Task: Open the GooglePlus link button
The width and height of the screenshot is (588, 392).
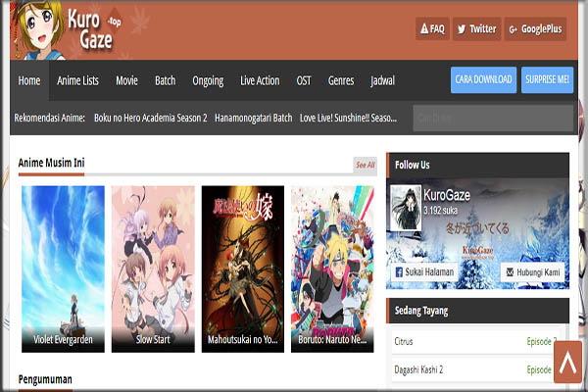Action: pos(535,28)
